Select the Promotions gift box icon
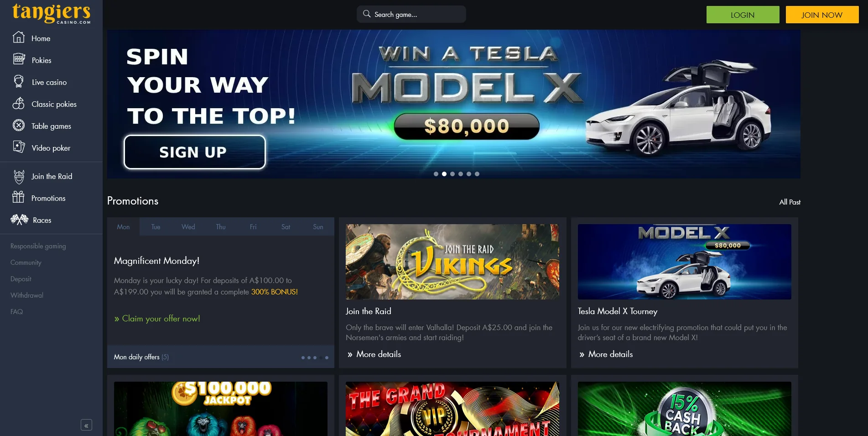 pyautogui.click(x=18, y=197)
